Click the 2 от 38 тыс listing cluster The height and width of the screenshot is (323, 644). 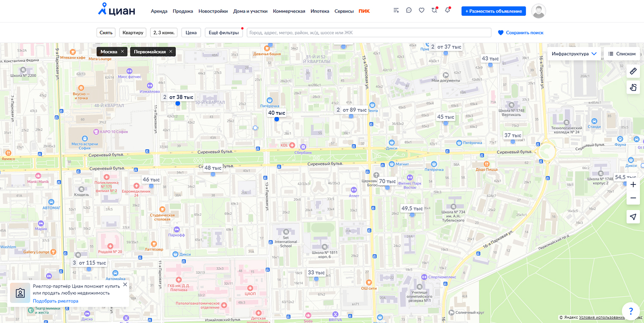click(x=178, y=97)
